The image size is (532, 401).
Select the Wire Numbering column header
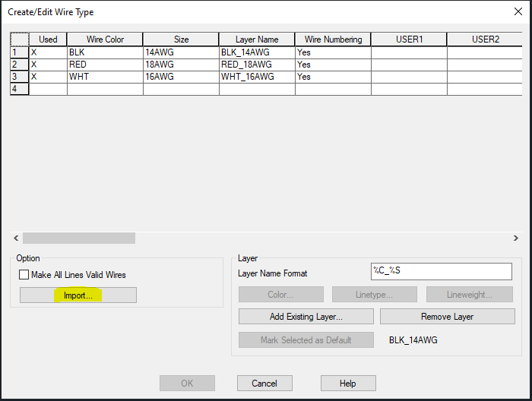click(333, 39)
